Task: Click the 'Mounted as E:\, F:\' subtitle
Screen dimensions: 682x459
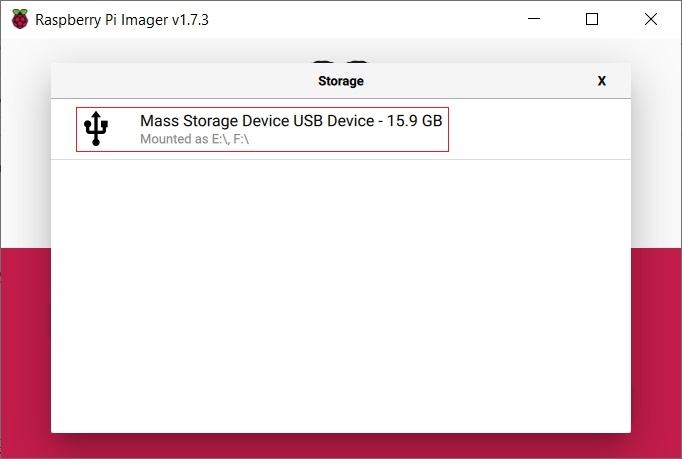Action: point(196,141)
